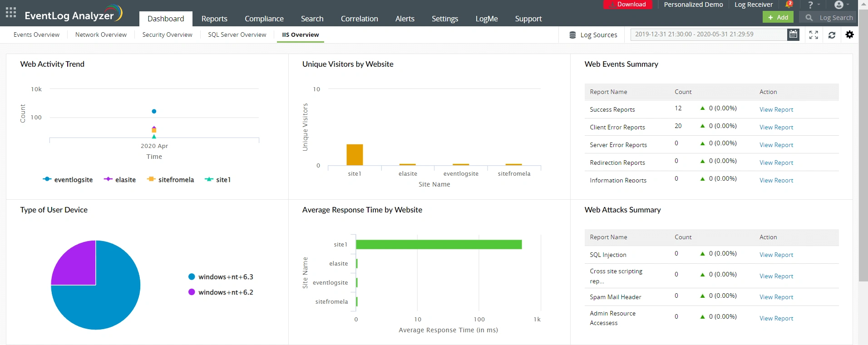Image resolution: width=868 pixels, height=345 pixels.
Task: Click the EventLog Analyzer logo
Action: pyautogui.click(x=74, y=14)
